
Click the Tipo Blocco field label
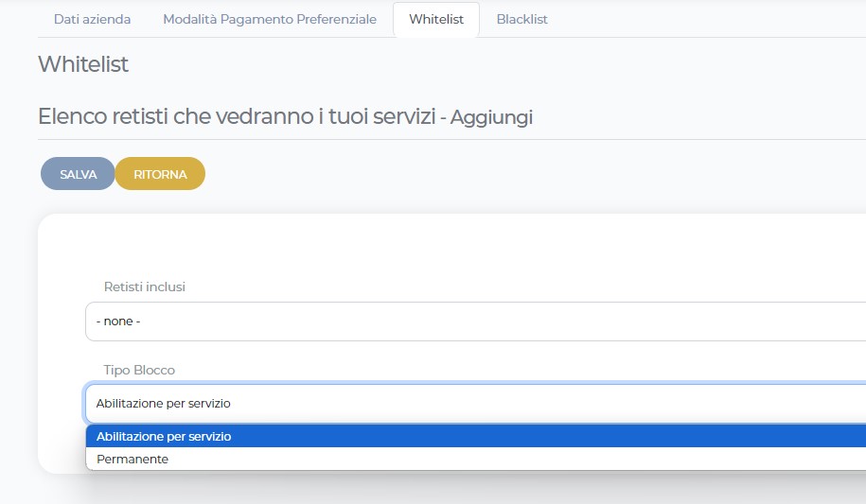[139, 370]
